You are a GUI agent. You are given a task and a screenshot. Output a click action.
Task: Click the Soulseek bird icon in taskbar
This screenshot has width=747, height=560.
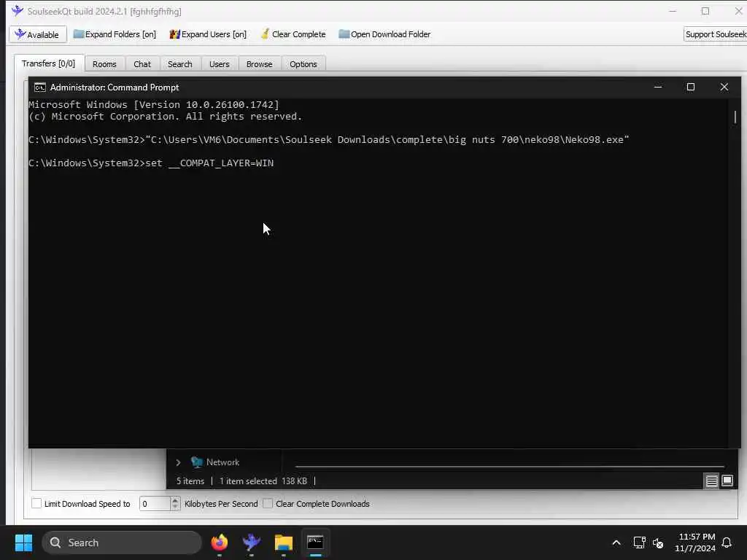251,542
